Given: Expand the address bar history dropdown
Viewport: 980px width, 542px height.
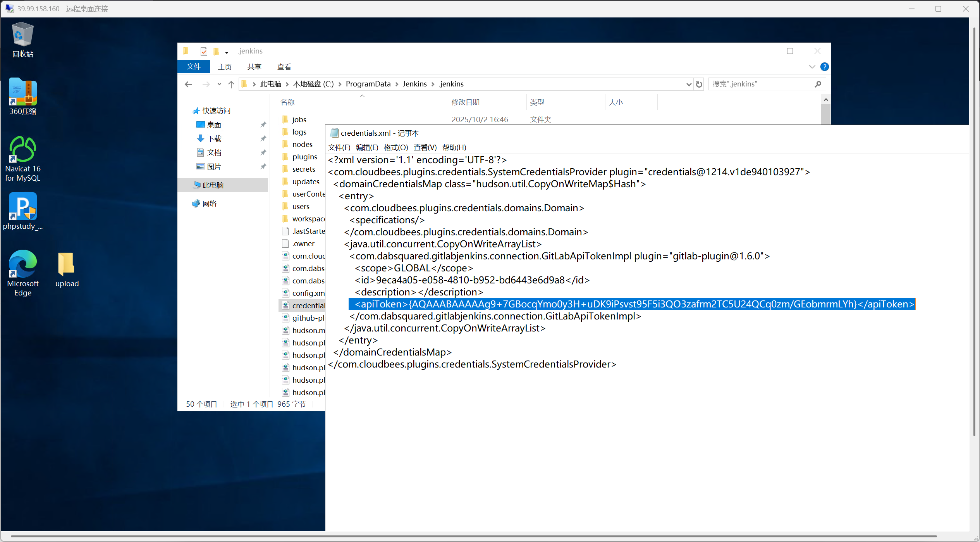Looking at the screenshot, I should click(689, 84).
